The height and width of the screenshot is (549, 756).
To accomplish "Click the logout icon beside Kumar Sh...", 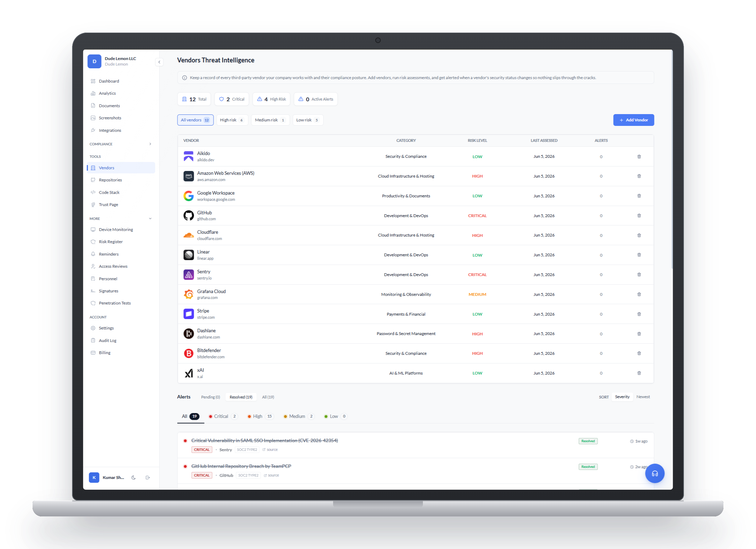I will 148,478.
